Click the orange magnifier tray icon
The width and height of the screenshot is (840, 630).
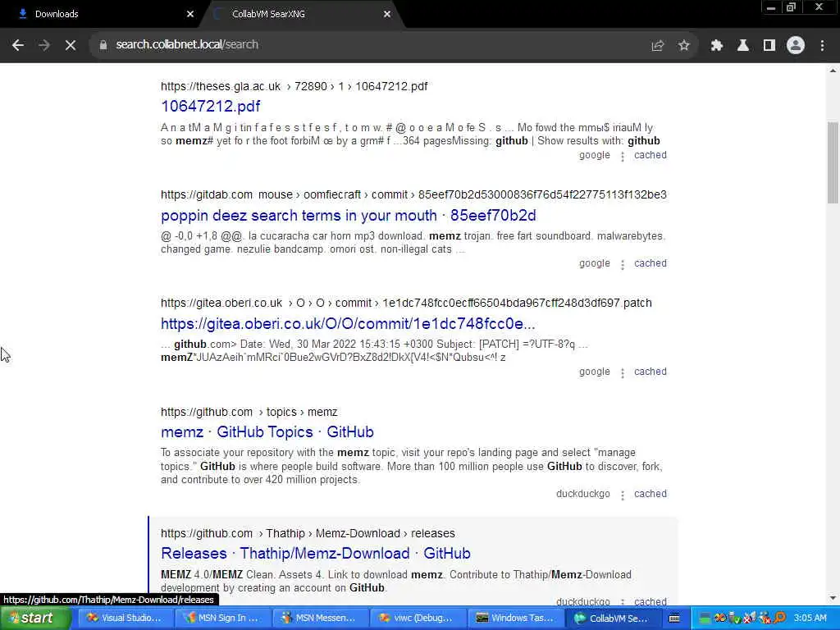pos(780,619)
